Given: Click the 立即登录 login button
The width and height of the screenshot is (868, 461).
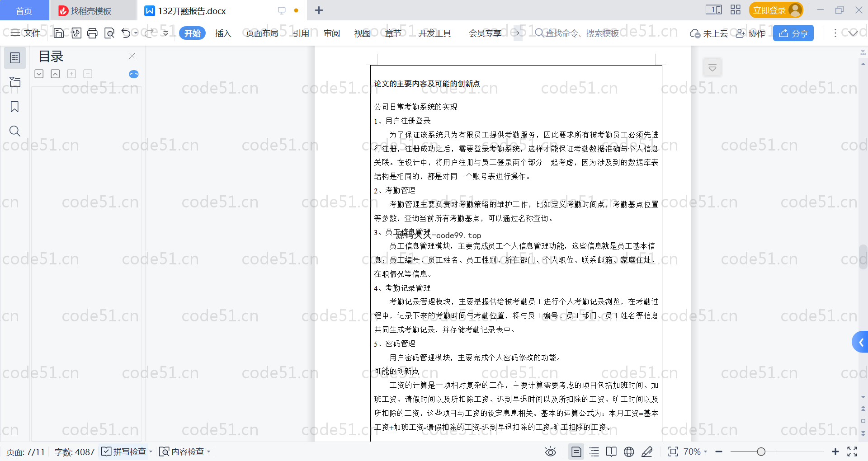Looking at the screenshot, I should (776, 10).
